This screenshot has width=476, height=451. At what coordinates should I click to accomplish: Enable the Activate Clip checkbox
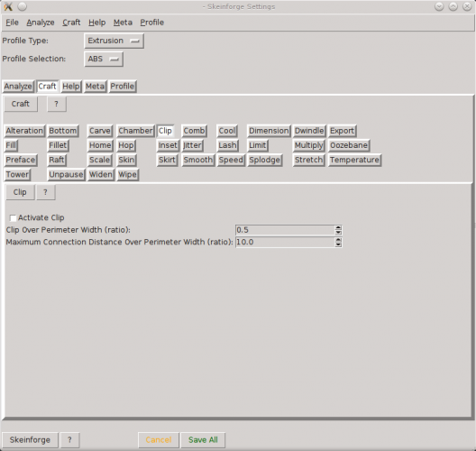coord(13,218)
